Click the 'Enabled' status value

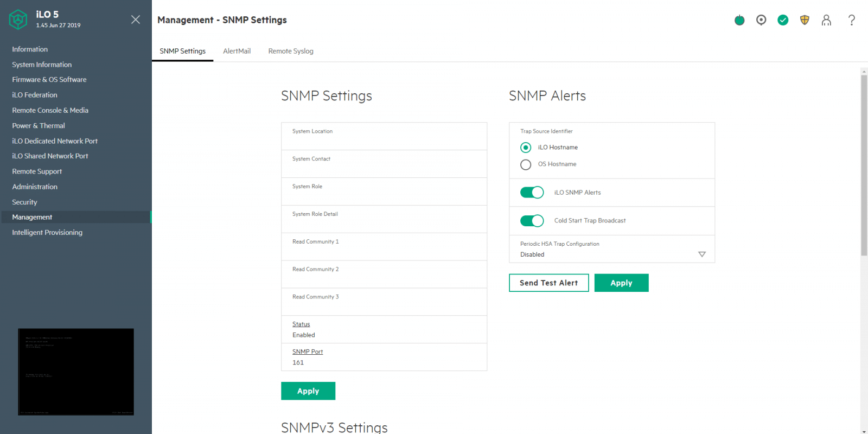click(x=304, y=335)
